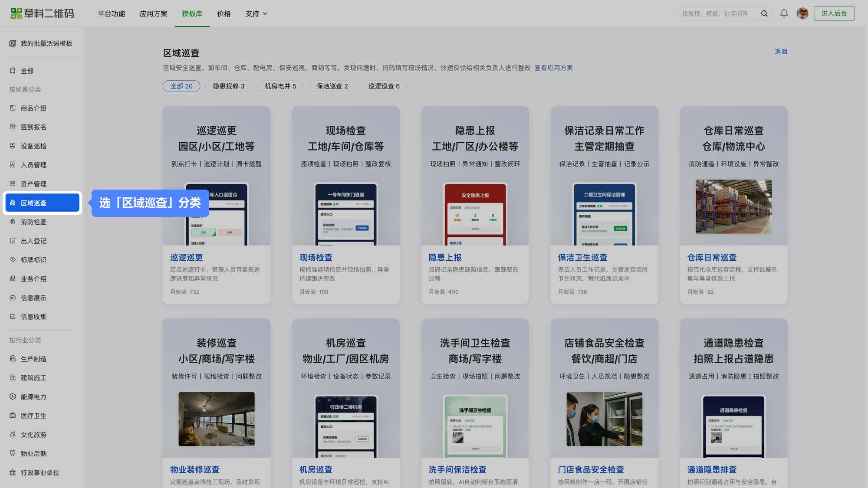Select 区域巡查 category
The height and width of the screenshot is (488, 868).
42,203
